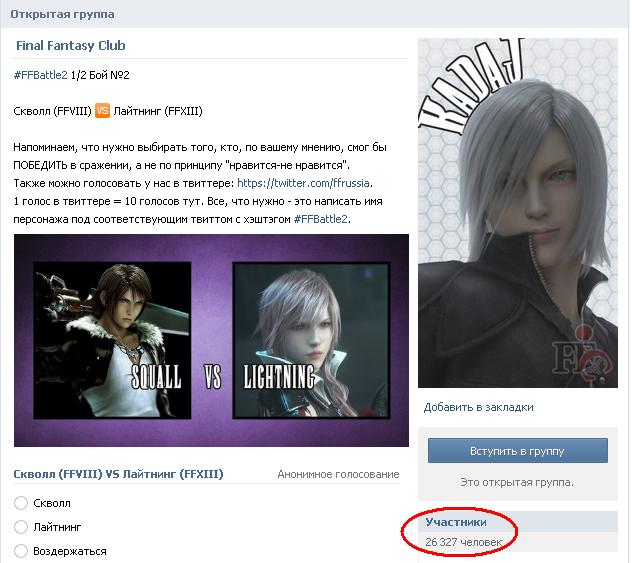Click the Участники section header

[x=456, y=522]
